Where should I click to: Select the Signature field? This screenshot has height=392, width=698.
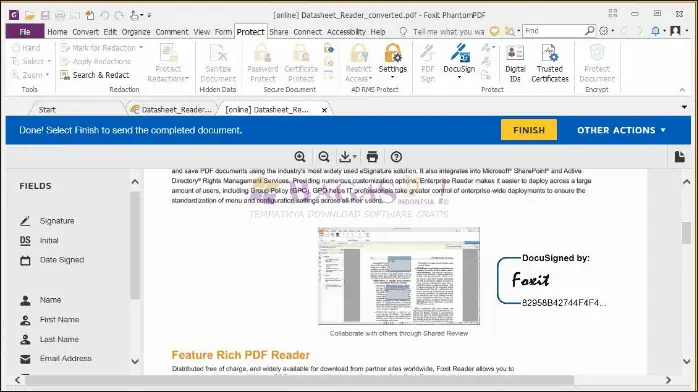pyautogui.click(x=48, y=221)
